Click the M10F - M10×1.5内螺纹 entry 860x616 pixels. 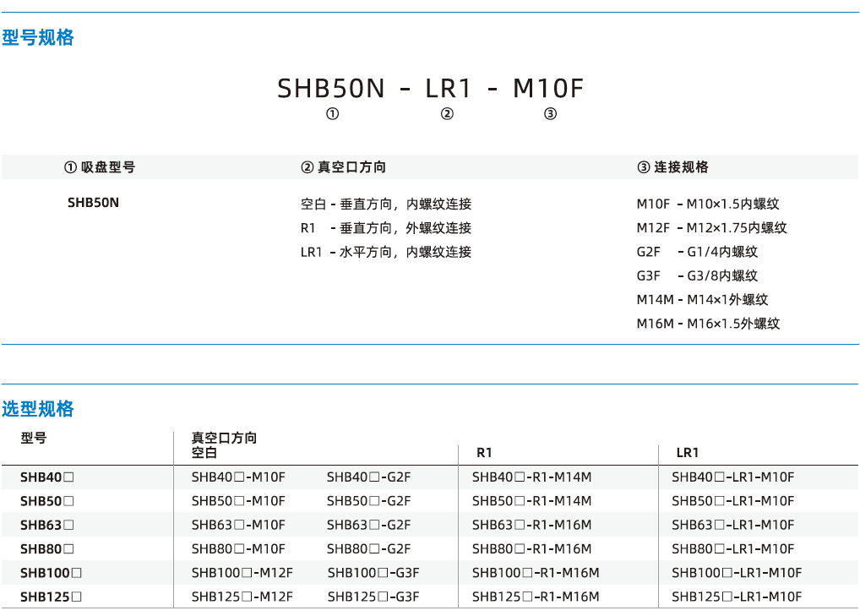(x=708, y=204)
